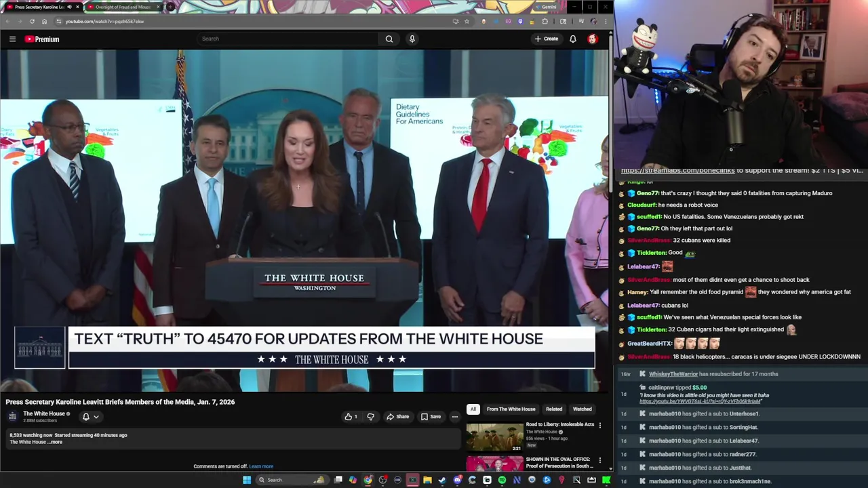Viewport: 868px width, 488px height.
Task: Click the gifted a sub to SortingHat alert
Action: click(x=703, y=428)
